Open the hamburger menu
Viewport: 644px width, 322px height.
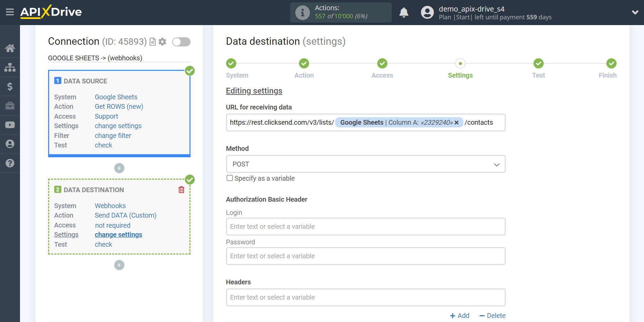(10, 12)
